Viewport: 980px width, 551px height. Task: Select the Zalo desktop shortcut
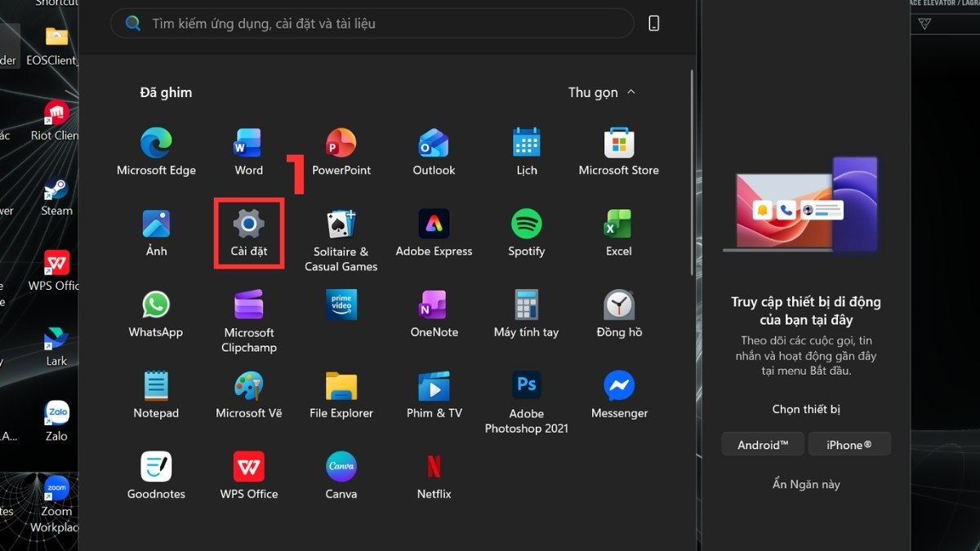coord(56,421)
